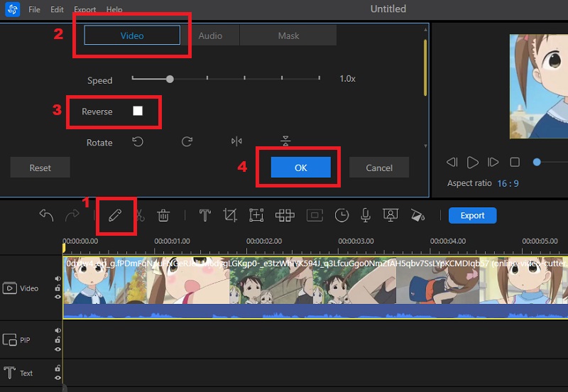The height and width of the screenshot is (392, 568).
Task: Click the Text track icon
Action: pyautogui.click(x=9, y=373)
